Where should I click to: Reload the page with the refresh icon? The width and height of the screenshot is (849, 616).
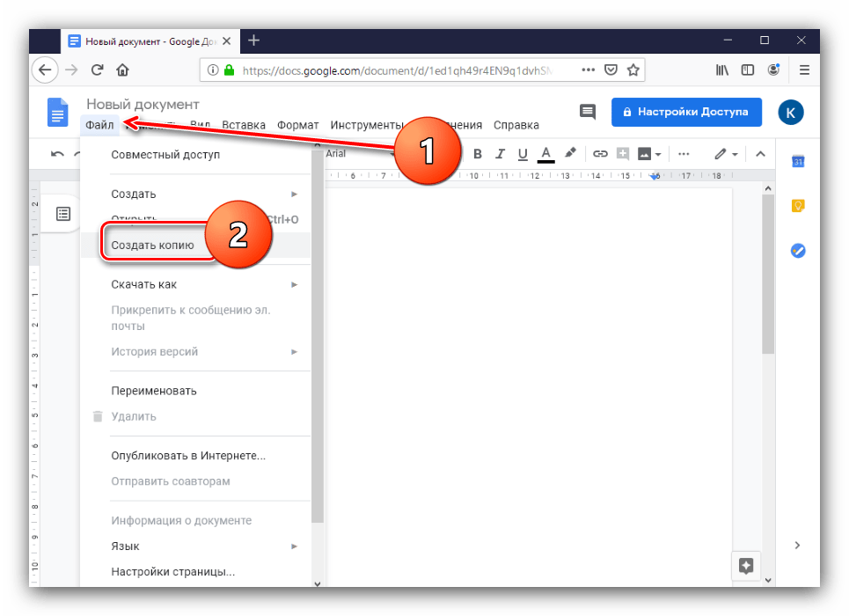97,70
